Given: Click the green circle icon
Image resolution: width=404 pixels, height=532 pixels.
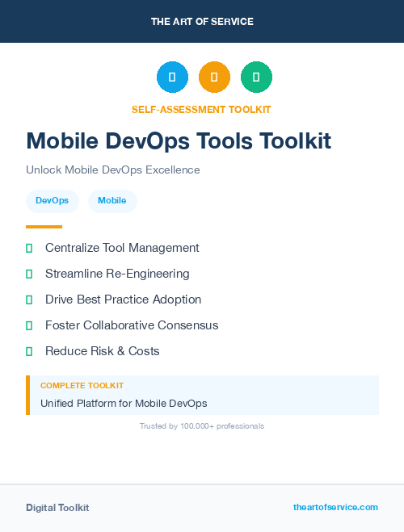Looking at the screenshot, I should [256, 77].
